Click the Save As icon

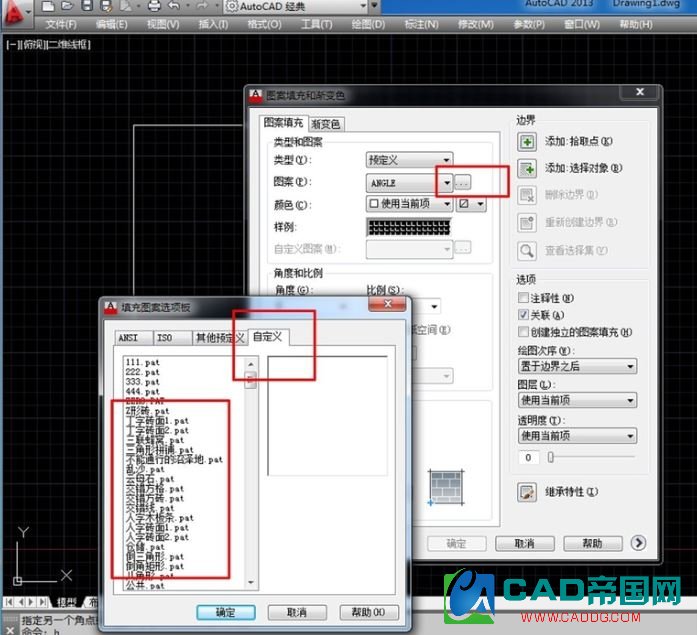pos(106,6)
